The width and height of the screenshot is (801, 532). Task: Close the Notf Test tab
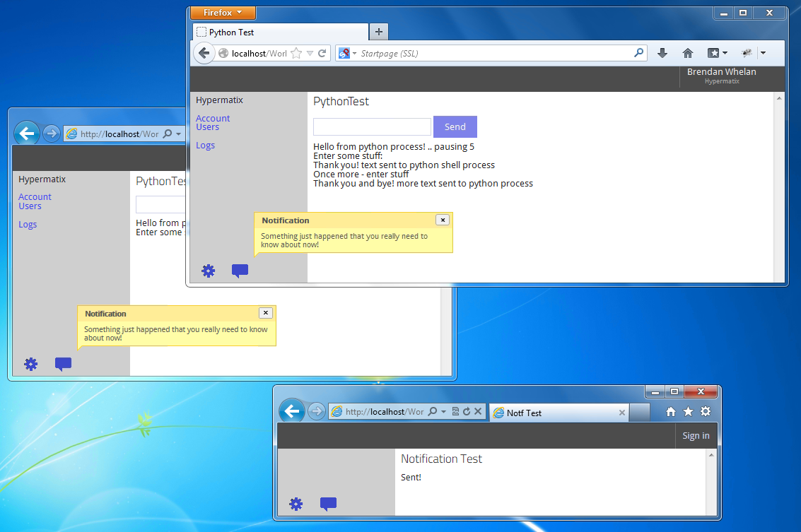pyautogui.click(x=621, y=413)
